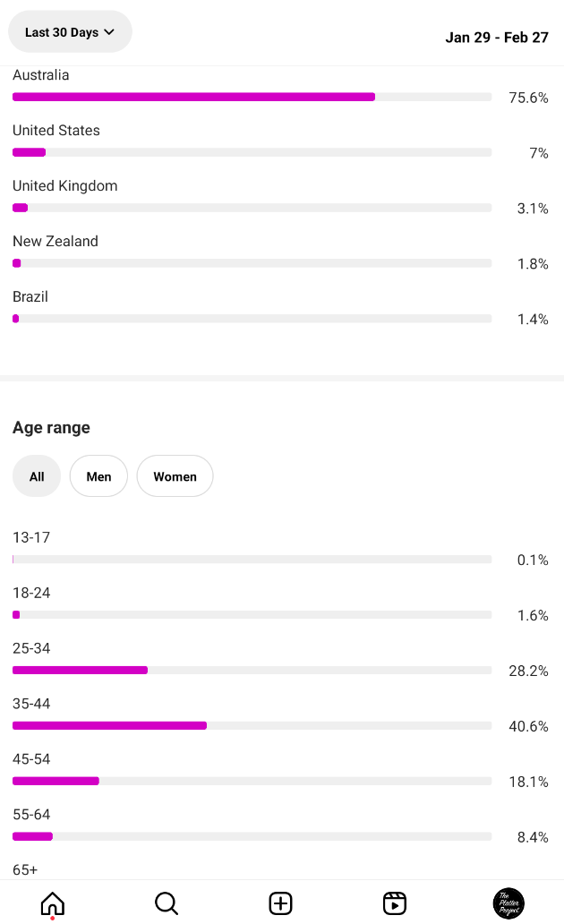Click the Brazil country label
Image resolution: width=564 pixels, height=924 pixels.
coord(30,296)
